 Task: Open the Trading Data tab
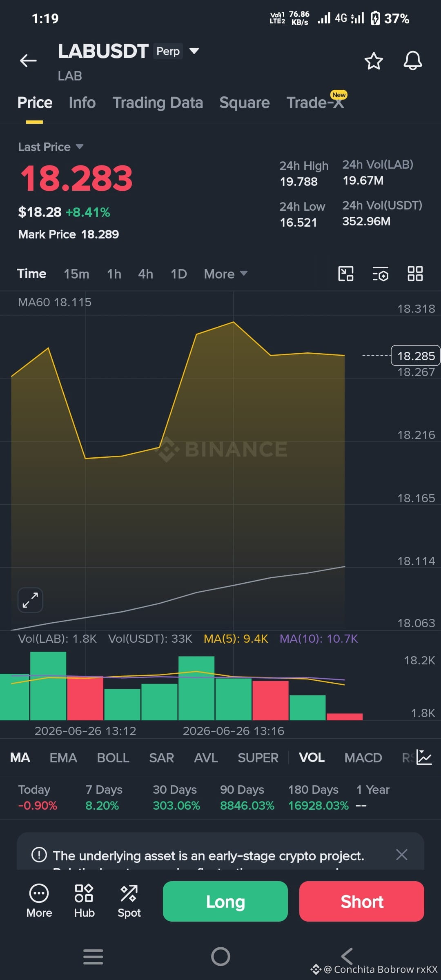click(x=158, y=102)
